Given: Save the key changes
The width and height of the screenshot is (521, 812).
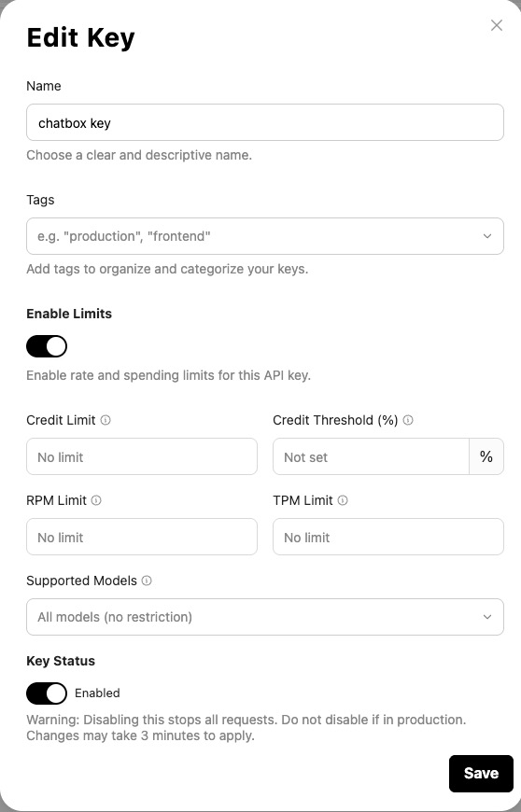Looking at the screenshot, I should [x=481, y=773].
